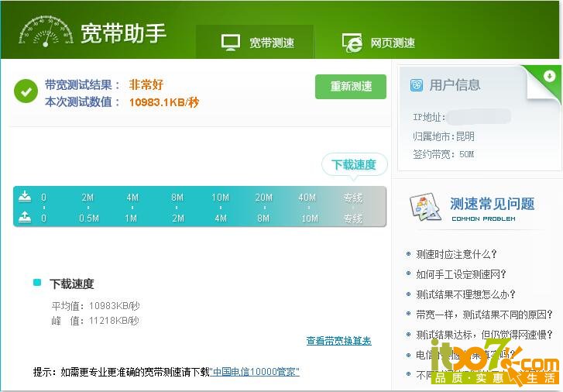The height and width of the screenshot is (392, 563).
Task: Click the 宽带助手 title text
Action: [x=123, y=33]
